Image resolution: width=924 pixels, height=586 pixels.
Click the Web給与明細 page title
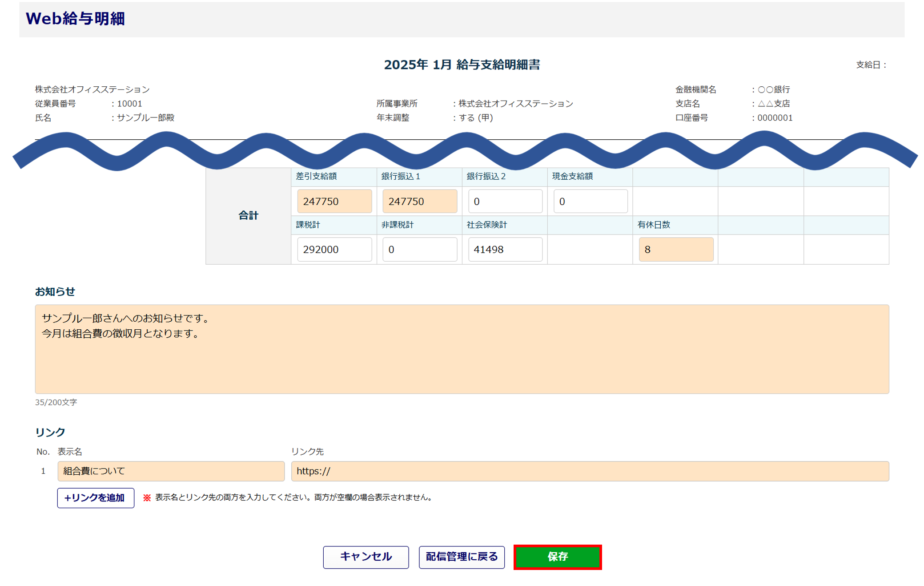(x=75, y=19)
